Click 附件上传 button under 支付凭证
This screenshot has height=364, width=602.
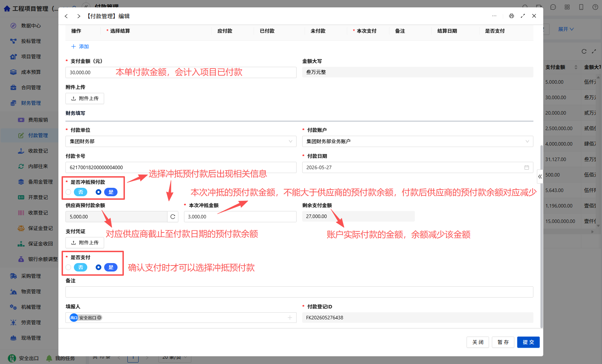click(85, 243)
